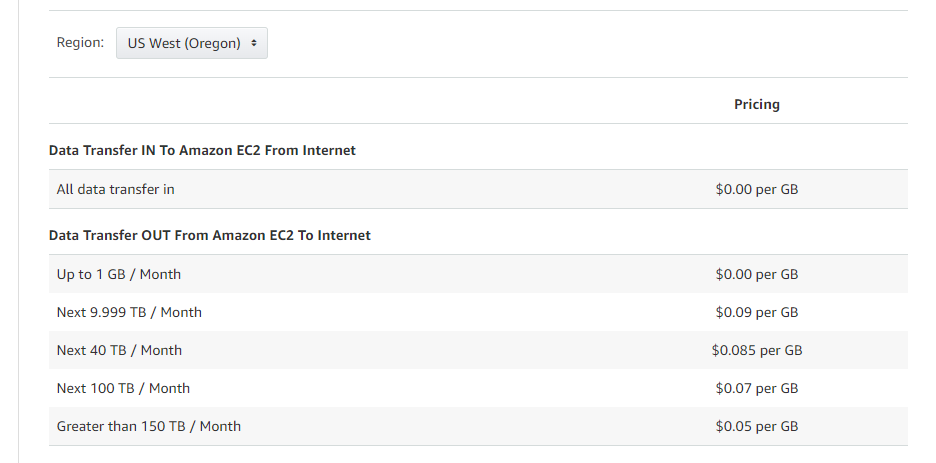Select the $0.085 per GB price
This screenshot has width=936, height=463.
click(x=756, y=350)
